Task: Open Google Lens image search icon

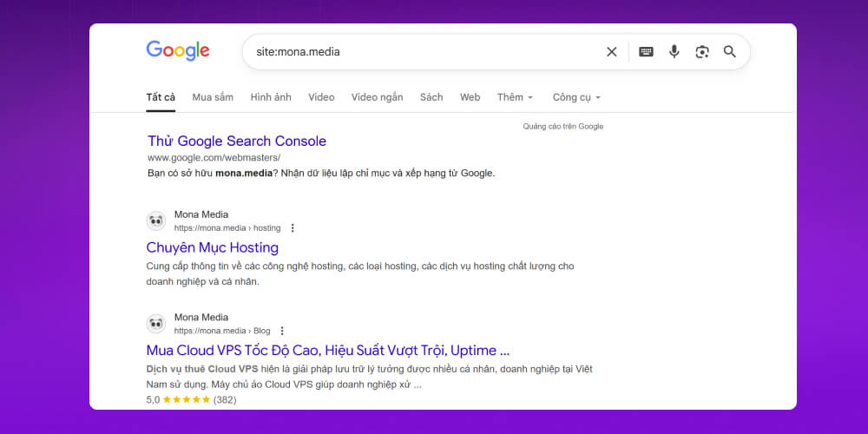Action: 702,52
